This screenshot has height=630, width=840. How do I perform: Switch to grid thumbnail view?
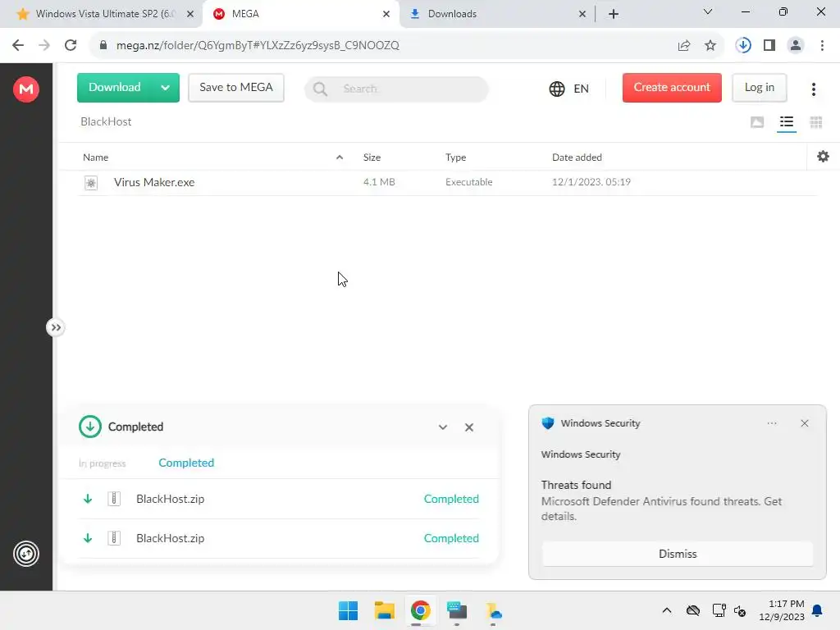[816, 122]
